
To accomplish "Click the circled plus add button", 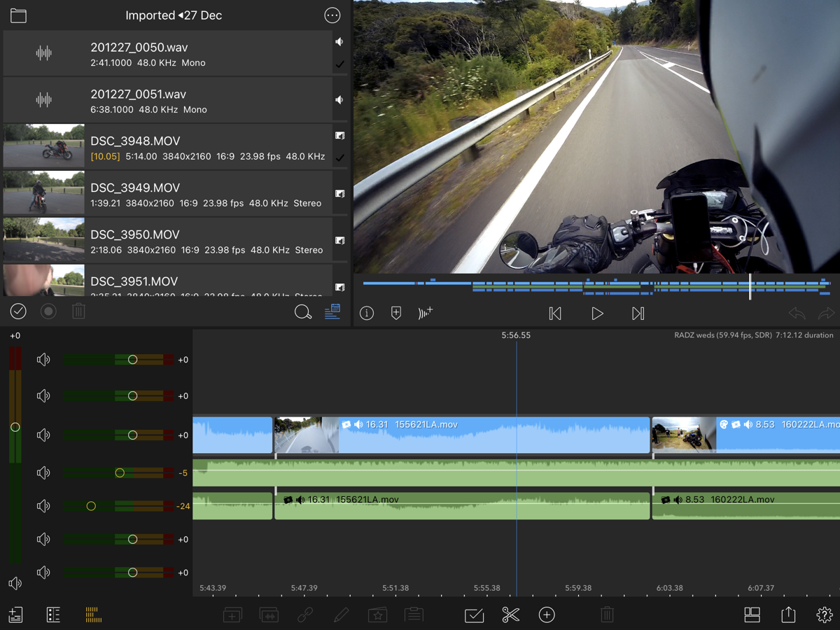I will coord(547,615).
